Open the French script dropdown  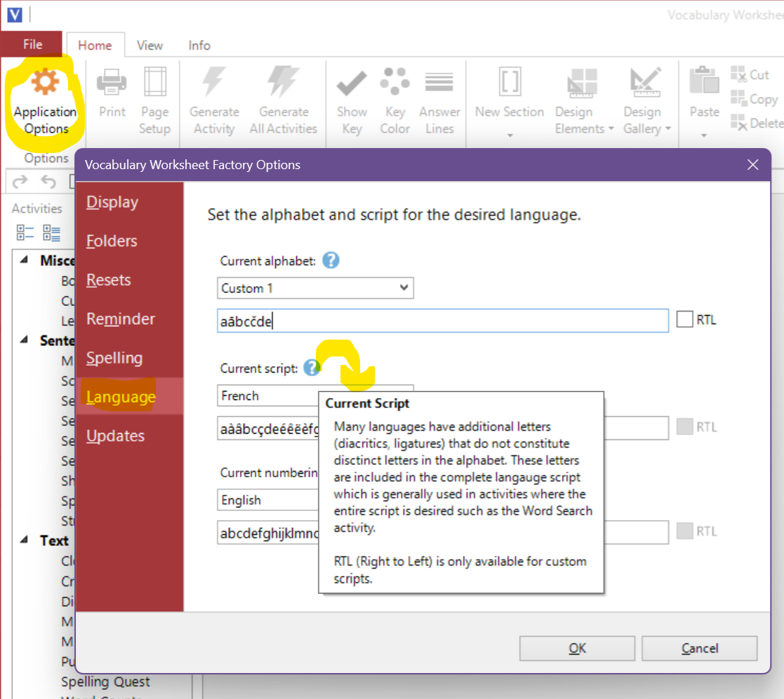click(267, 396)
